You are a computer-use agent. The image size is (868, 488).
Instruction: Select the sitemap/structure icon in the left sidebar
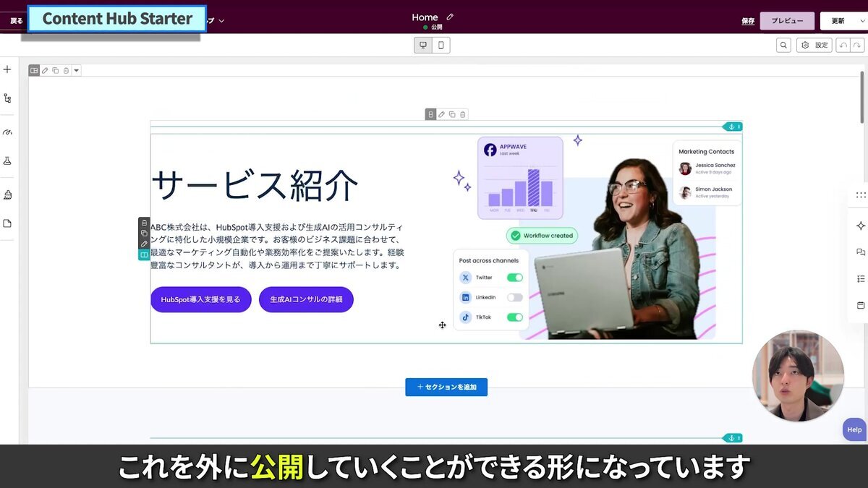click(7, 98)
